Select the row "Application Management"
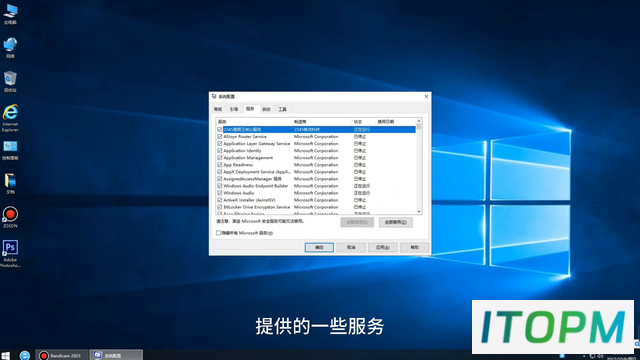640x360 pixels. tap(316, 158)
